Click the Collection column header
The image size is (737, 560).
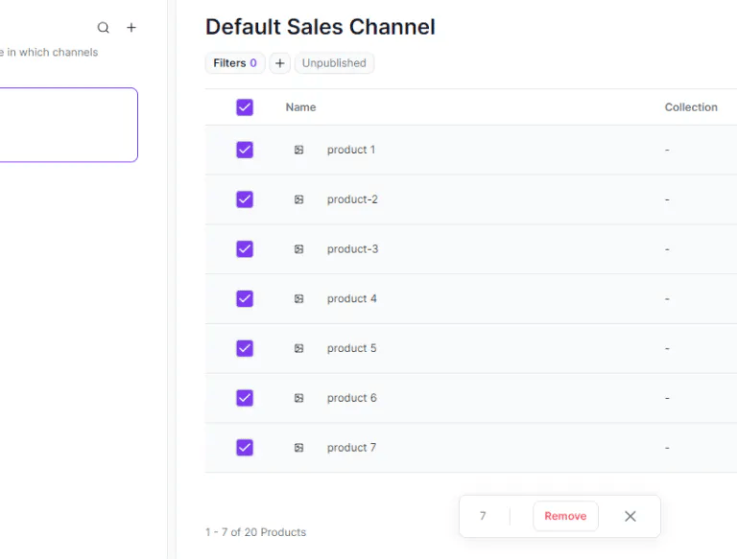(691, 107)
